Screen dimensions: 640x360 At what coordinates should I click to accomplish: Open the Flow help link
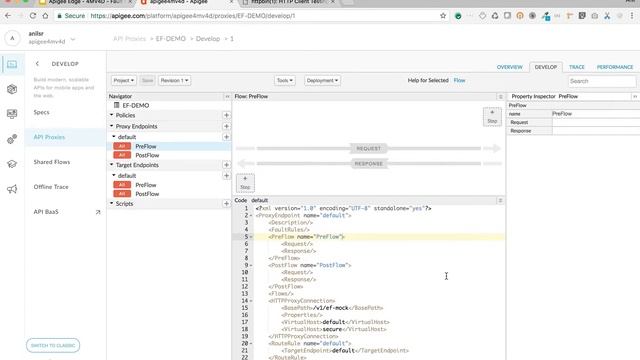click(459, 80)
